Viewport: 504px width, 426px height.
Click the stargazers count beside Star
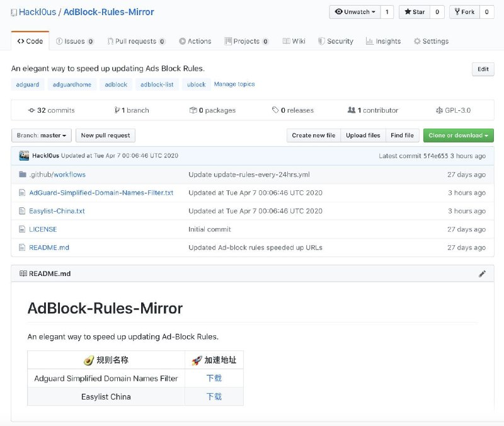coord(437,12)
